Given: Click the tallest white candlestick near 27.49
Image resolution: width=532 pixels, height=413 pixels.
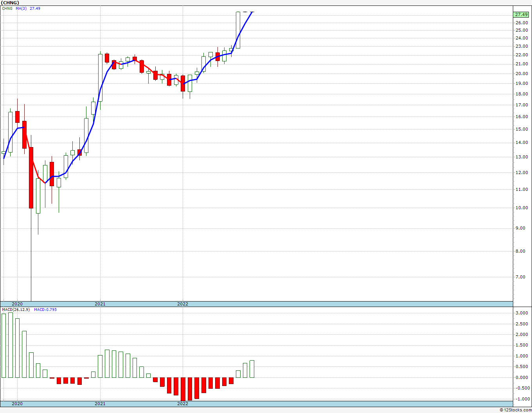Looking at the screenshot, I should [x=238, y=30].
